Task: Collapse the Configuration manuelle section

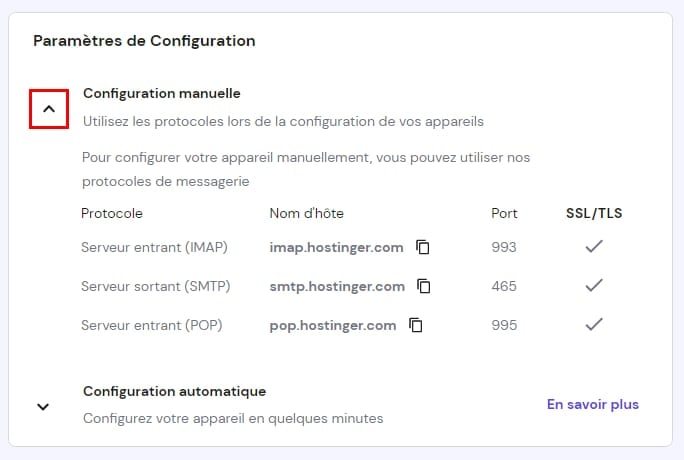Action: 49,108
